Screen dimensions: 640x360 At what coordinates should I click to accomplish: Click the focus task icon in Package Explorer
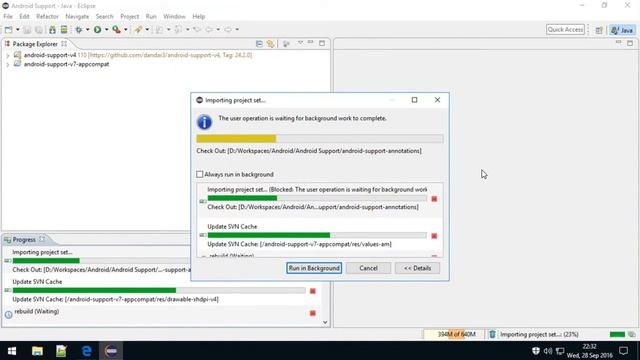click(286, 43)
